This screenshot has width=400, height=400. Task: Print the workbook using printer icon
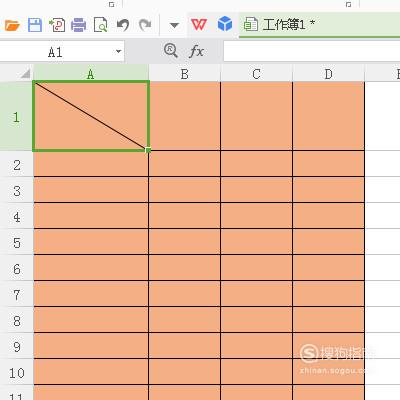click(79, 25)
